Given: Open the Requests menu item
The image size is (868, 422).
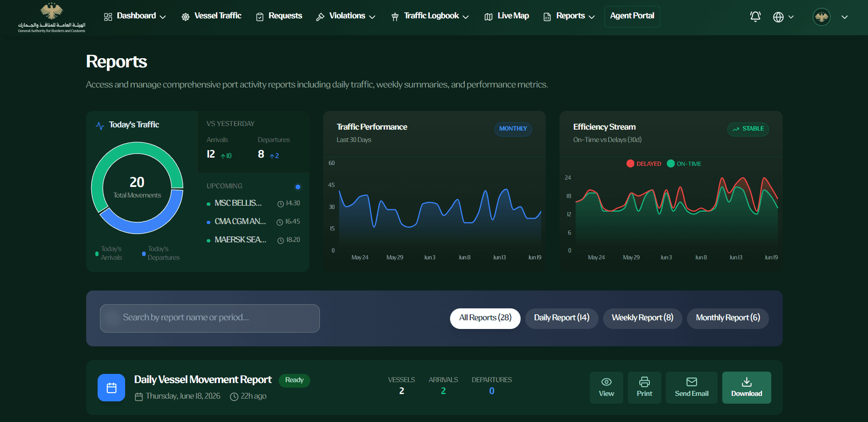Looking at the screenshot, I should tap(279, 16).
